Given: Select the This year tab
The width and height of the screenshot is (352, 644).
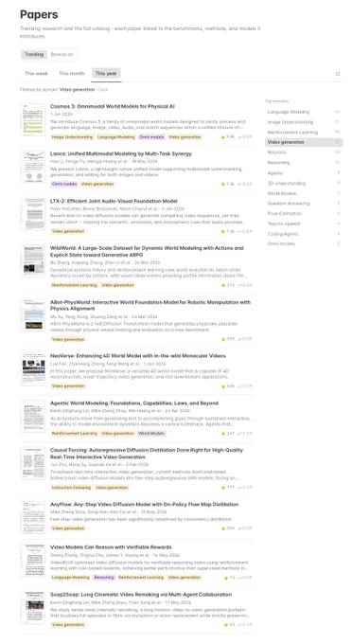Looking at the screenshot, I should pos(106,74).
